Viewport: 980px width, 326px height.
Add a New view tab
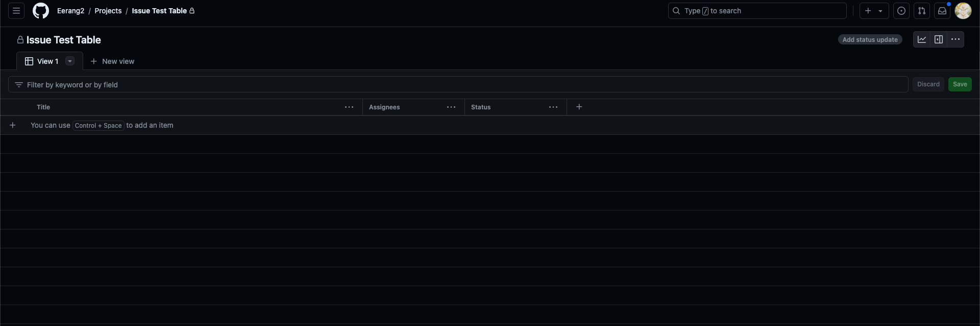(112, 61)
